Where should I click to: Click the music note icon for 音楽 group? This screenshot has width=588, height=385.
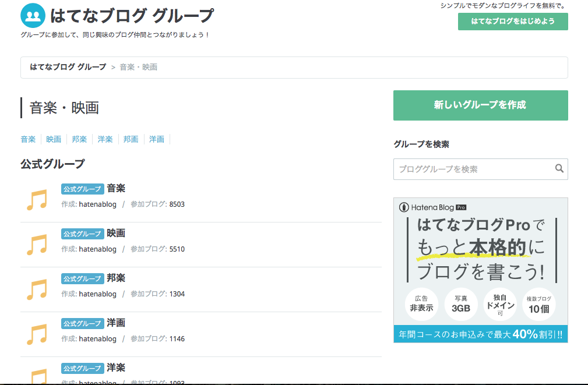pos(37,199)
